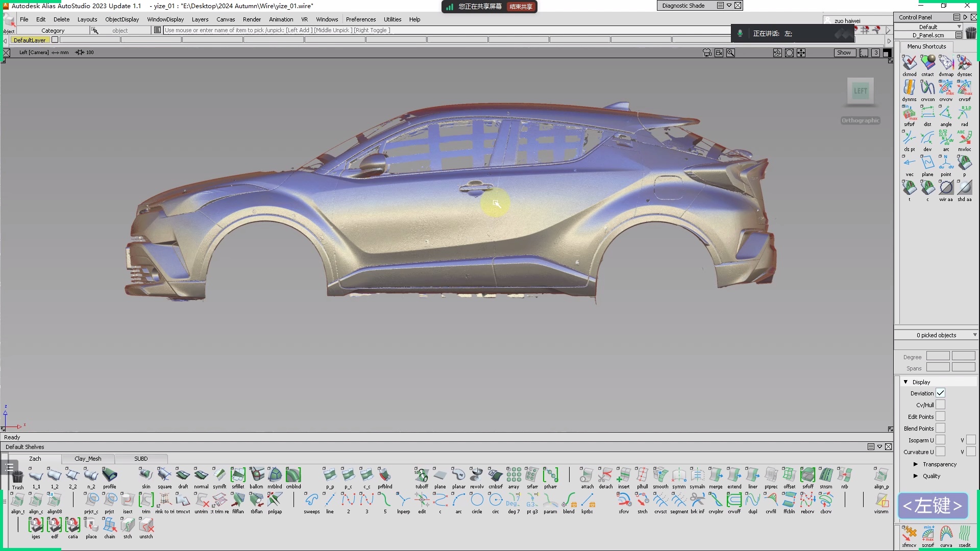This screenshot has height=551, width=980.
Task: Pick the circle curve tool
Action: pos(477,500)
